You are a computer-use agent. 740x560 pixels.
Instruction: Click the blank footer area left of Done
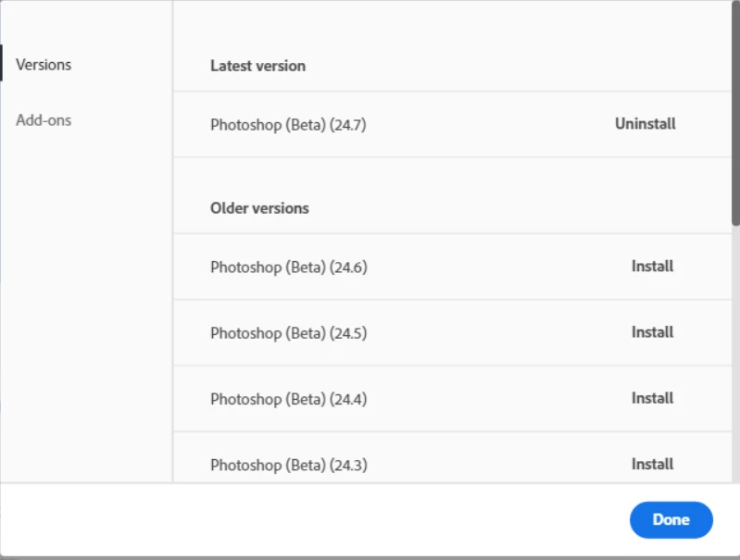[x=311, y=520]
